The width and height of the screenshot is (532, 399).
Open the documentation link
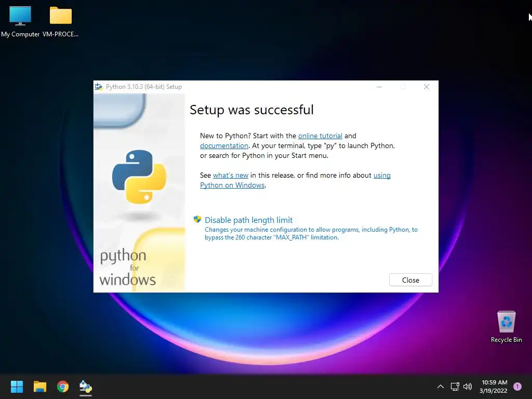coord(224,145)
